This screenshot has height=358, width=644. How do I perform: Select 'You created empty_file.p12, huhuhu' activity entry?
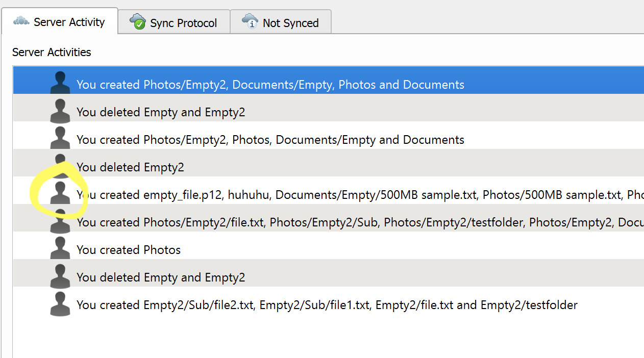tap(329, 190)
